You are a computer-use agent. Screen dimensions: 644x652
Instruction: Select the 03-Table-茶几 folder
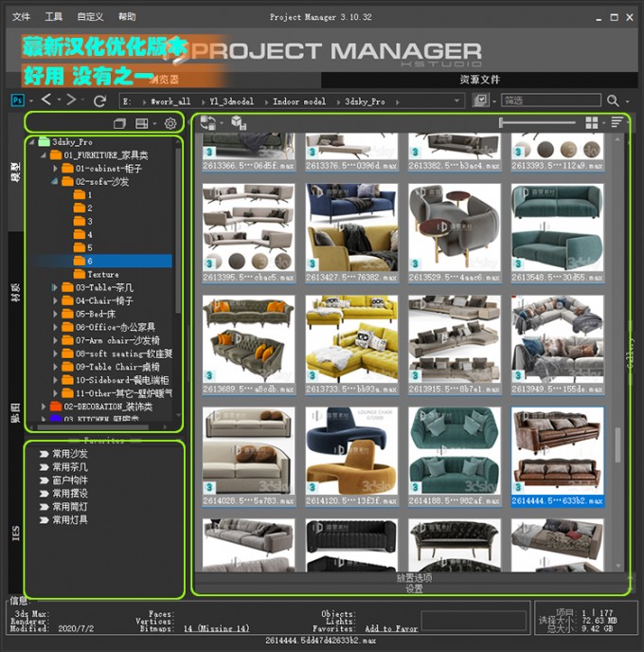98,287
